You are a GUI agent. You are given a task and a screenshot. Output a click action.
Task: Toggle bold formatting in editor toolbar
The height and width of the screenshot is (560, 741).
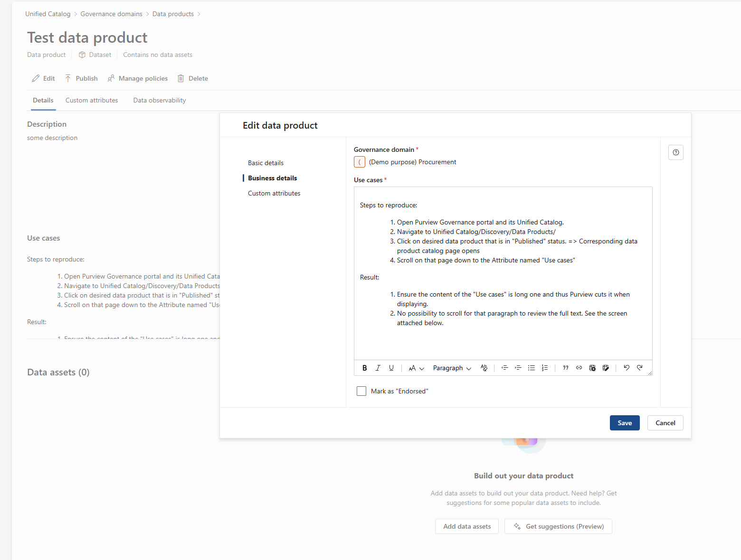coord(365,368)
